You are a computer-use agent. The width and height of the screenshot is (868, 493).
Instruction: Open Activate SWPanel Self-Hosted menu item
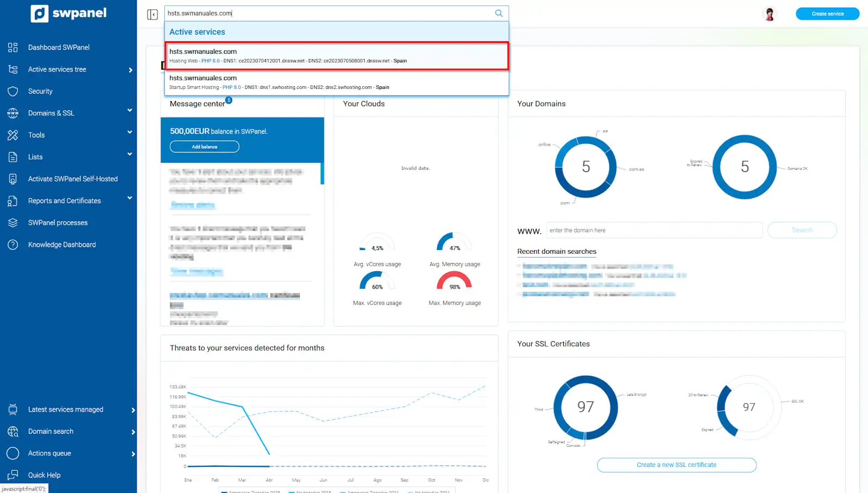coord(73,179)
